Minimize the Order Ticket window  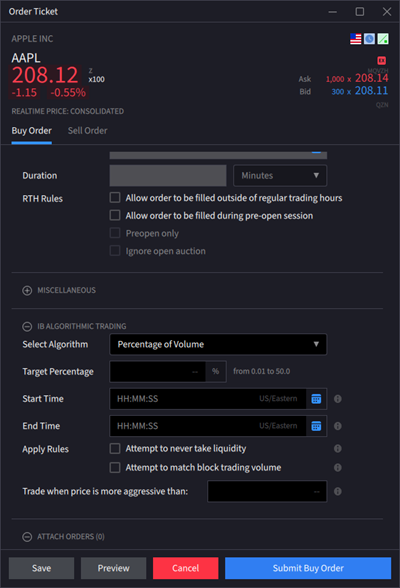[x=333, y=12]
